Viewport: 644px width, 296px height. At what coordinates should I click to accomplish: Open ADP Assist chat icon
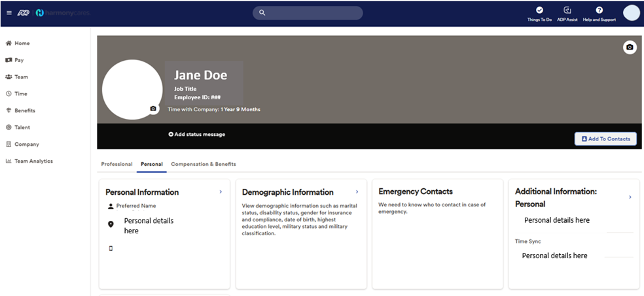click(x=567, y=10)
